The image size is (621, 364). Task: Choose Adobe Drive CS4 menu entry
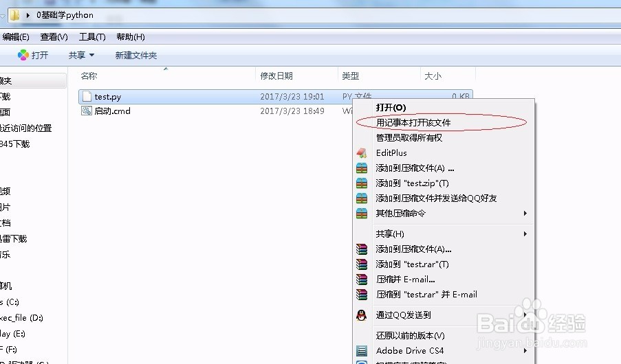click(410, 350)
